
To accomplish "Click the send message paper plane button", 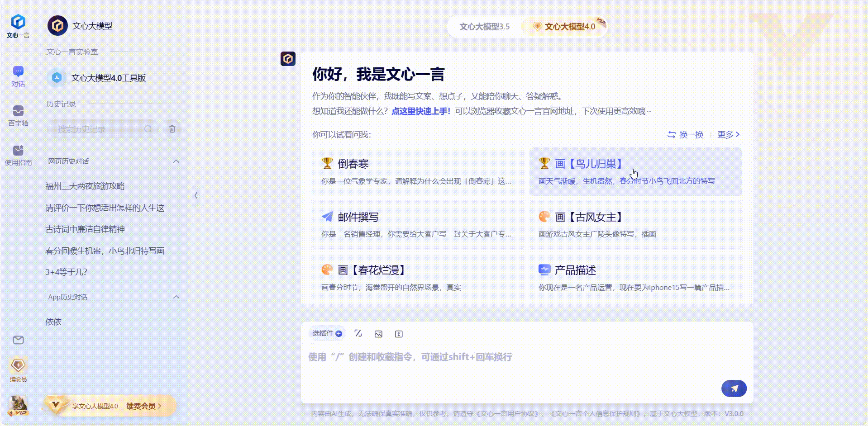I will pos(733,388).
